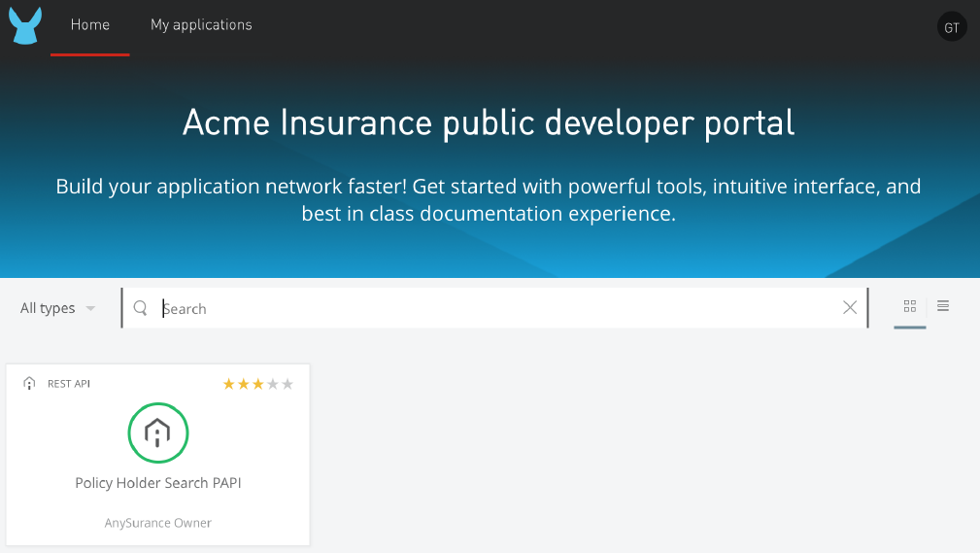Click the small REST API type icon
The image size is (980, 553).
click(29, 384)
